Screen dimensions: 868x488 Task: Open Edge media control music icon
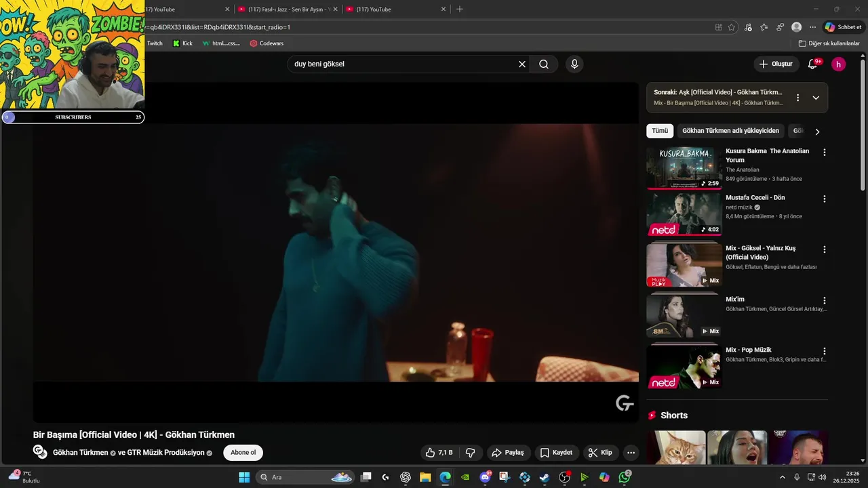click(748, 27)
